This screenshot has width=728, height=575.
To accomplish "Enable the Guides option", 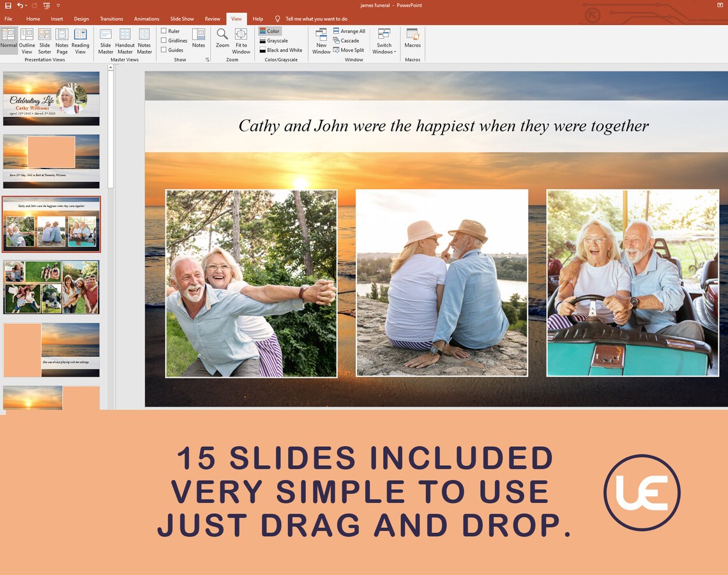I will [164, 50].
